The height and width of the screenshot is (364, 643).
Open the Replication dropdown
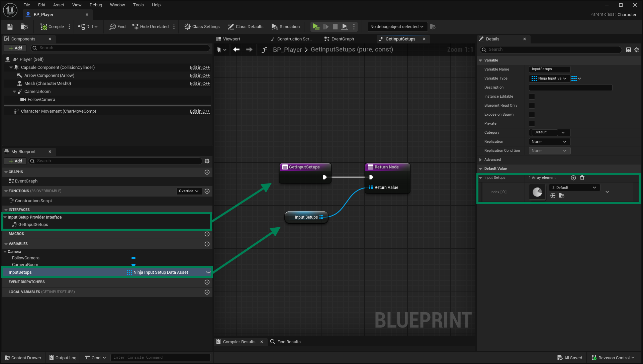click(549, 142)
